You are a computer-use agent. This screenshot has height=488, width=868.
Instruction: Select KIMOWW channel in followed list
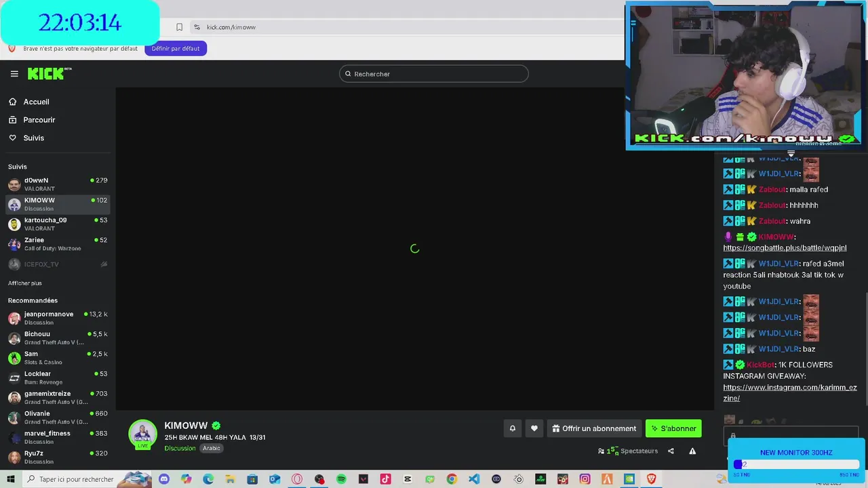tap(58, 204)
